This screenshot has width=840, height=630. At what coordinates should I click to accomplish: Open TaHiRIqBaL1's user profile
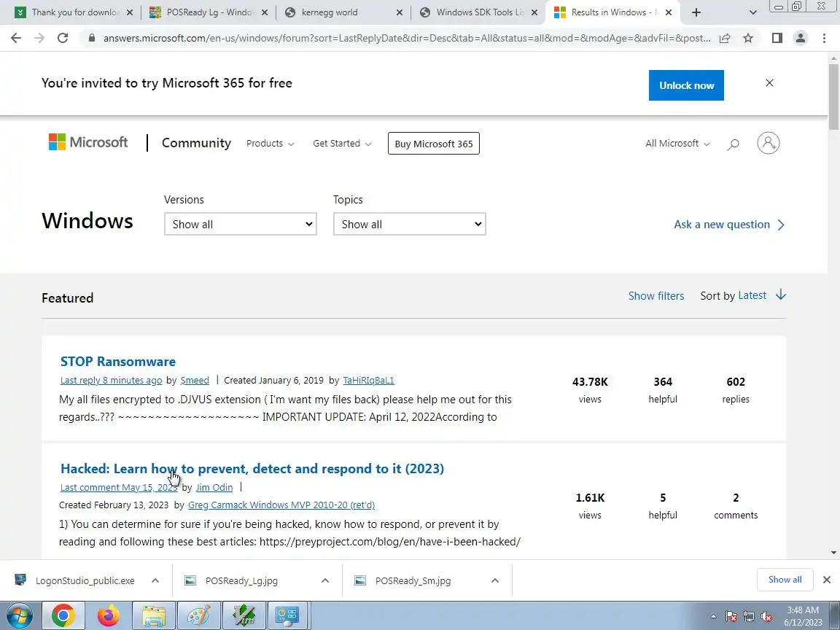point(368,381)
